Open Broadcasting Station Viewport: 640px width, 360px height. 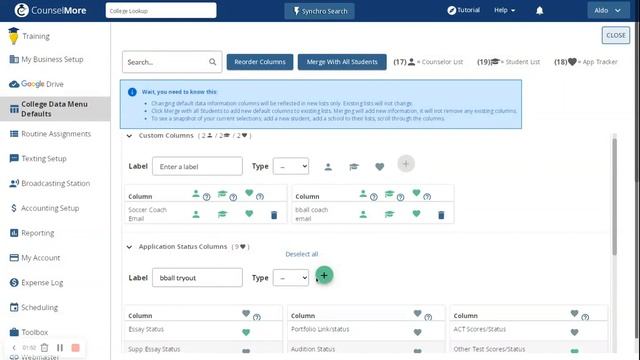pyautogui.click(x=55, y=183)
